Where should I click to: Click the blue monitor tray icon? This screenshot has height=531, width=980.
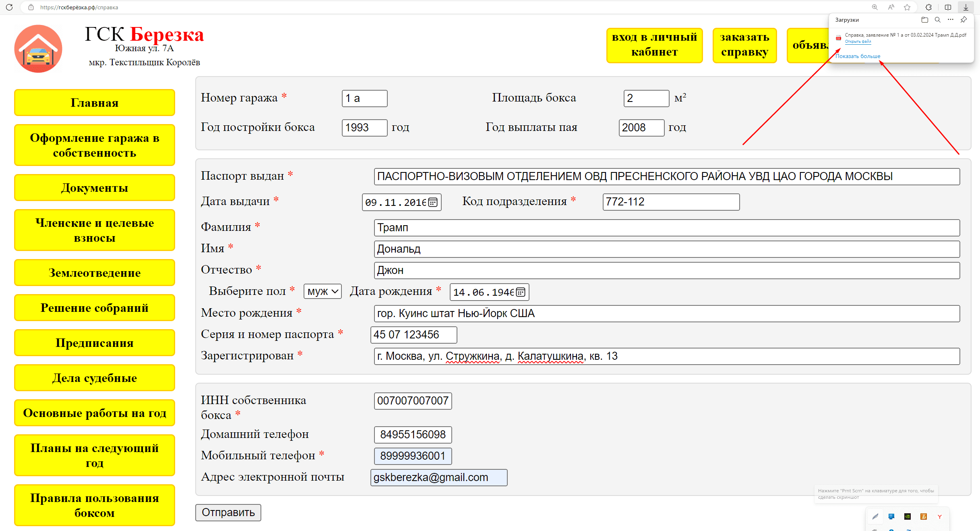point(891,516)
